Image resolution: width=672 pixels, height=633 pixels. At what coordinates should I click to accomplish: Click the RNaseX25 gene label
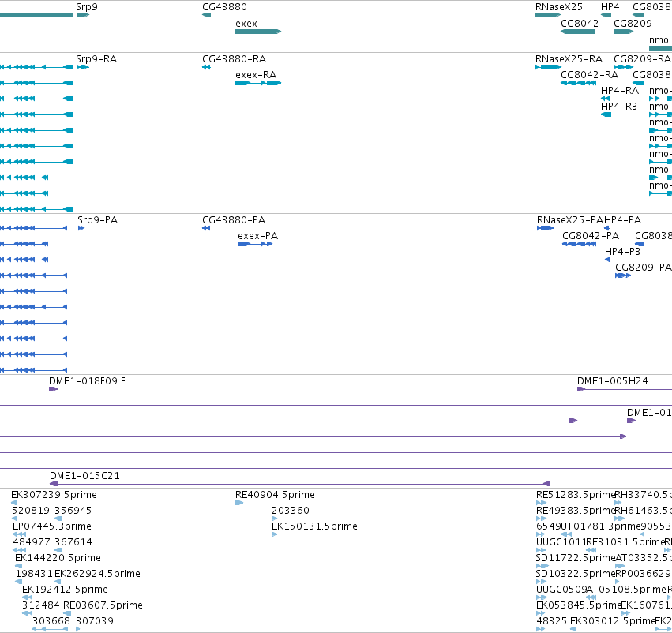559,7
